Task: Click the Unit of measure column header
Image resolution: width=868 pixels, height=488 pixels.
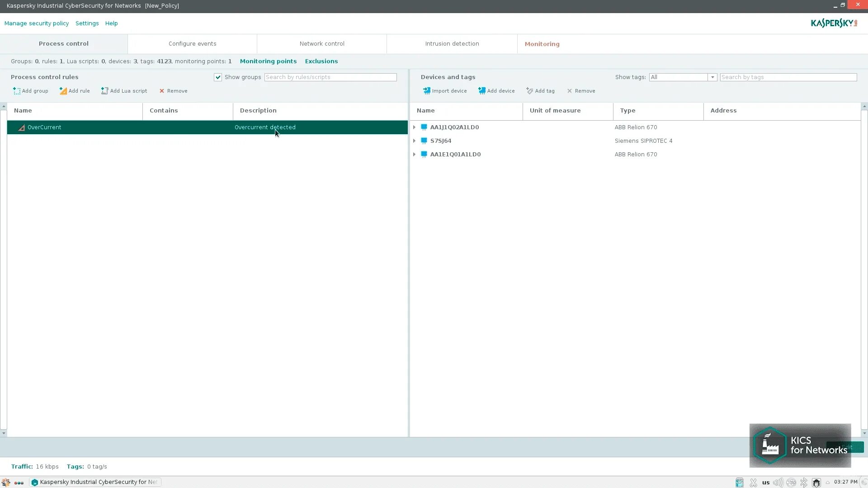Action: (568, 111)
